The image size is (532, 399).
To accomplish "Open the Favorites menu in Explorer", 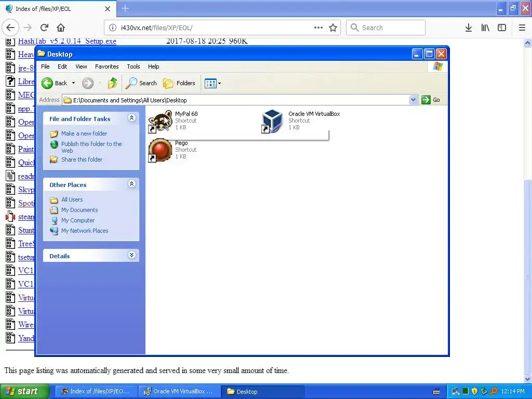I will point(107,66).
